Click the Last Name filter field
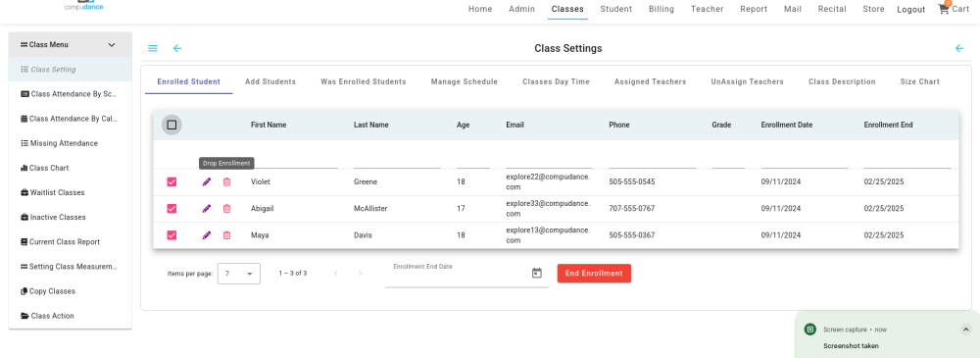 point(397,160)
